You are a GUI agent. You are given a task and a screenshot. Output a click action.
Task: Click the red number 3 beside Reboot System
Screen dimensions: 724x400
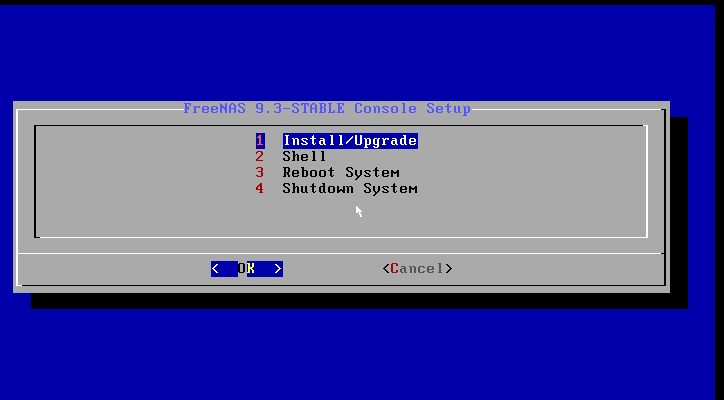[260, 173]
